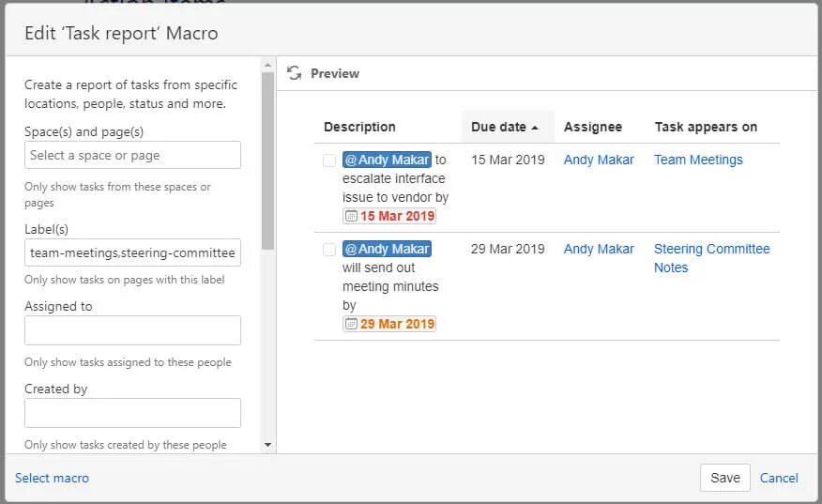Click the scroll down arrow in left panel
The width and height of the screenshot is (822, 504).
pyautogui.click(x=267, y=445)
